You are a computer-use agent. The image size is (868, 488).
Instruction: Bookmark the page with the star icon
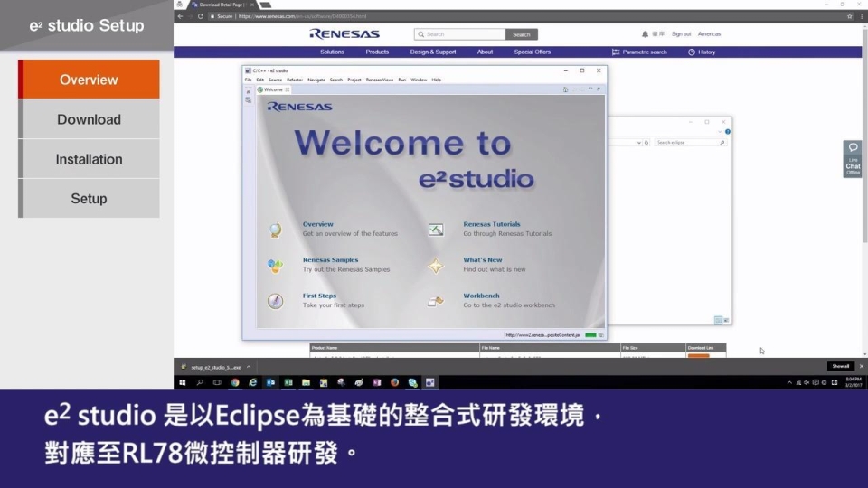coord(850,16)
